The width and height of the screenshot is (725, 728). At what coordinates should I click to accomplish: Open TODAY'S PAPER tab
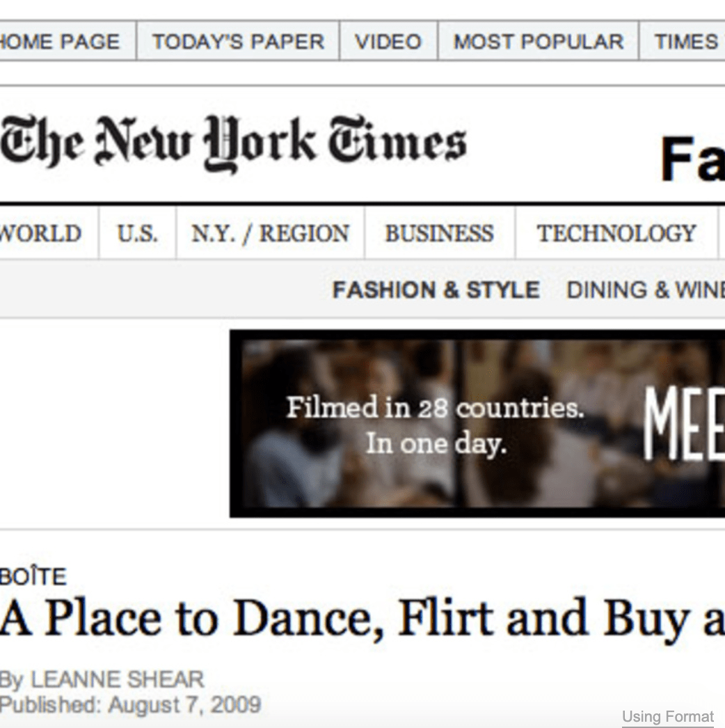(238, 42)
